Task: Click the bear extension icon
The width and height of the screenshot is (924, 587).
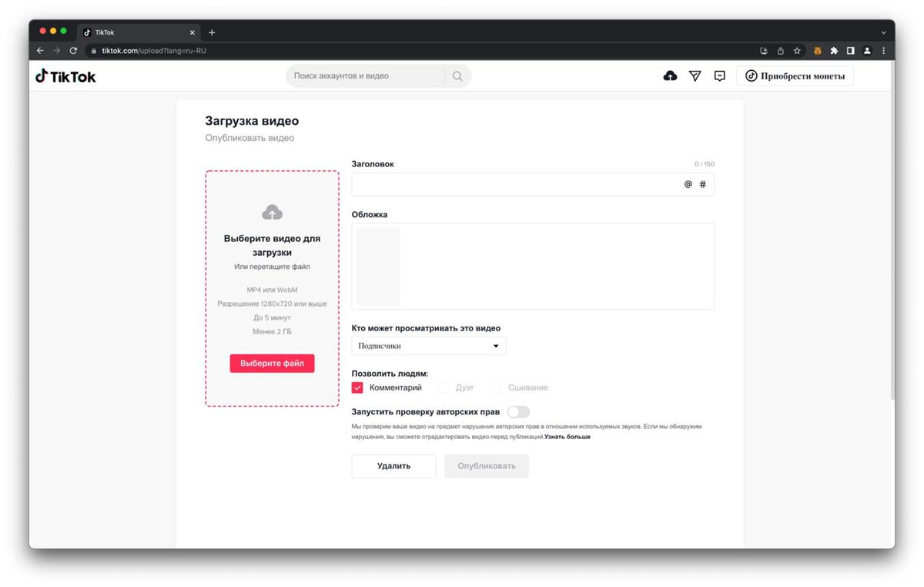Action: click(x=817, y=51)
